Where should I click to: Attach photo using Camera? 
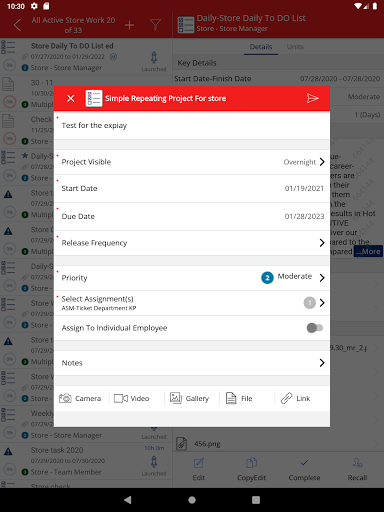[x=80, y=398]
